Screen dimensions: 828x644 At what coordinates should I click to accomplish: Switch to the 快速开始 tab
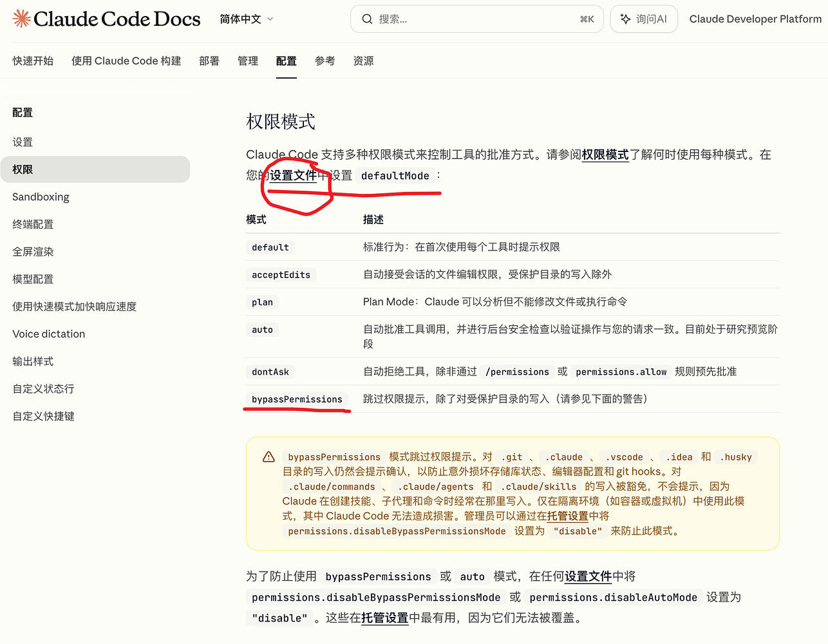[x=33, y=61]
